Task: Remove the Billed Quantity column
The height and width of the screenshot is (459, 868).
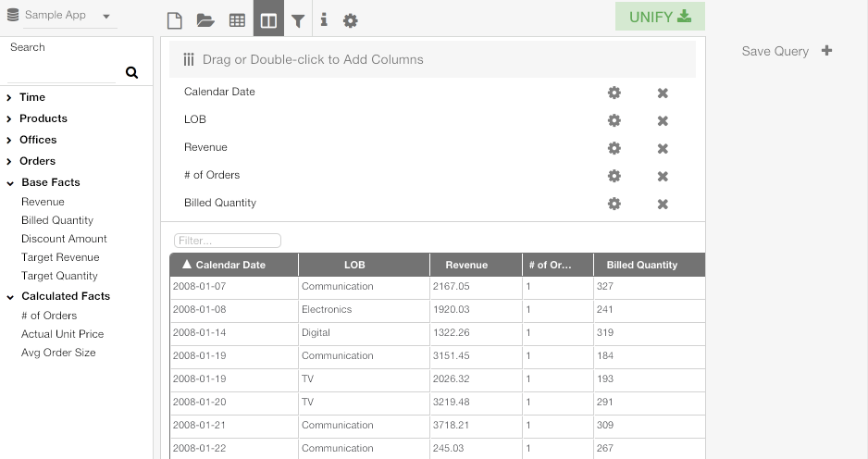Action: (663, 204)
